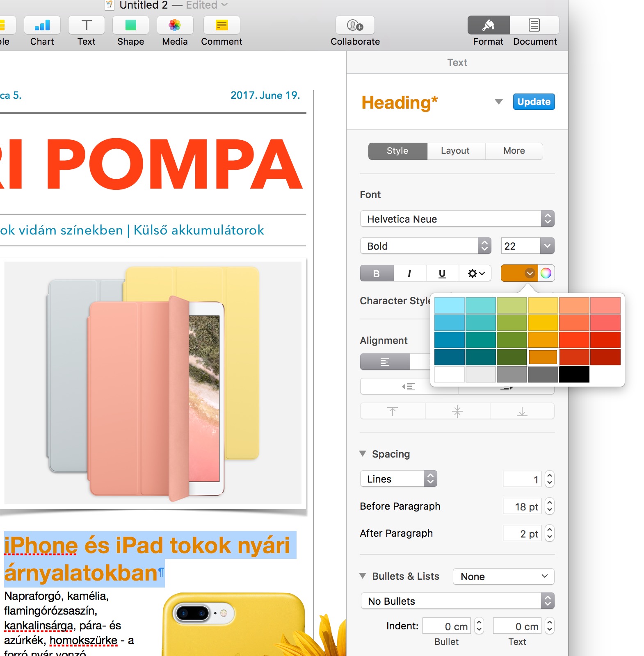Insert a Text box from toolbar
Image resolution: width=644 pixels, height=656 pixels.
tap(87, 25)
